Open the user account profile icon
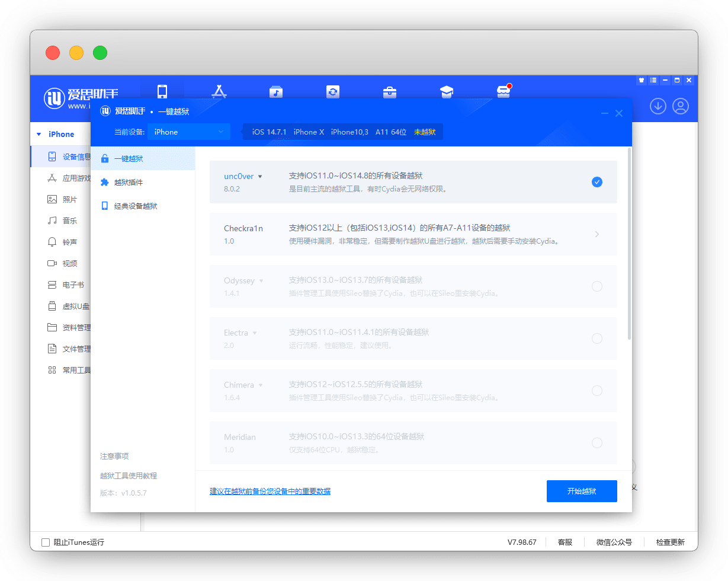 point(681,106)
